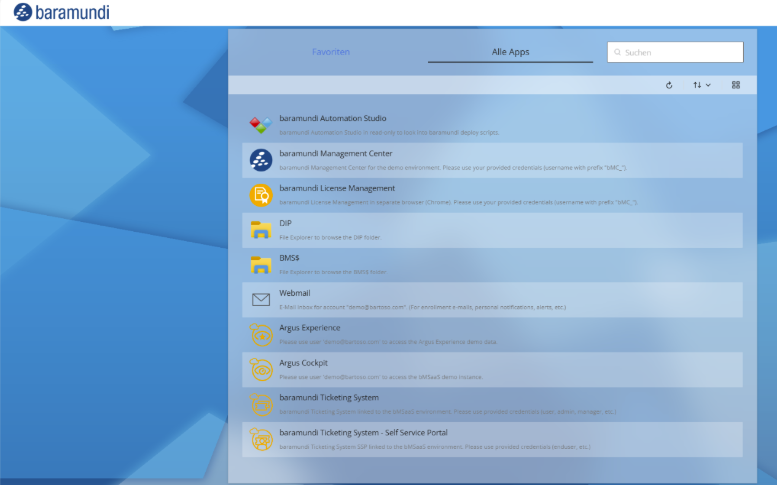The image size is (777, 485).
Task: Click 'File Explorer to browse the DIP folder' text
Action: (330, 237)
